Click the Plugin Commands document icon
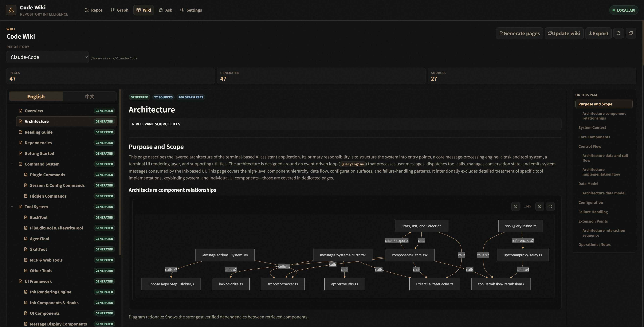The width and height of the screenshot is (644, 327). [x=26, y=175]
